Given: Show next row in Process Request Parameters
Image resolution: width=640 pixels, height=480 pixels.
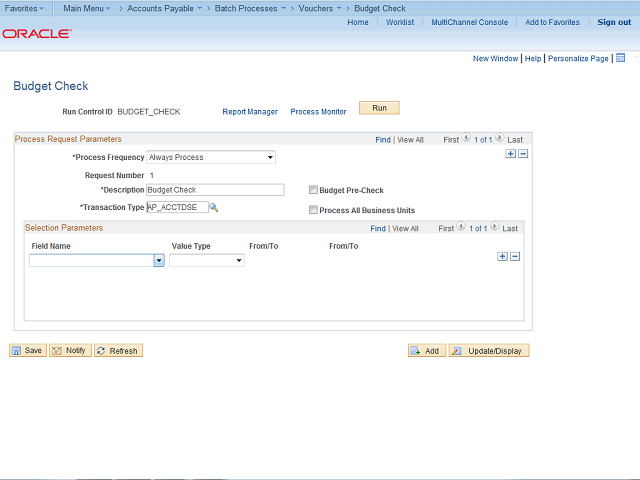Looking at the screenshot, I should pyautogui.click(x=500, y=138).
